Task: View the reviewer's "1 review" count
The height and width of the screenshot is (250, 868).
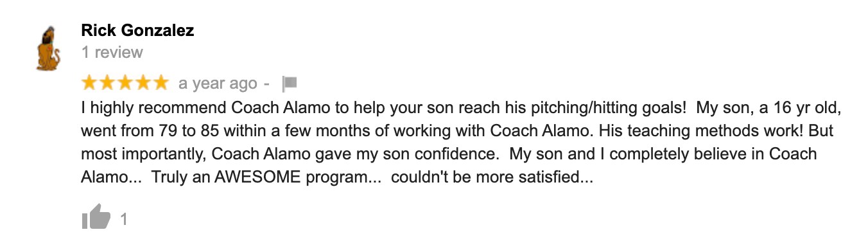Action: click(112, 52)
